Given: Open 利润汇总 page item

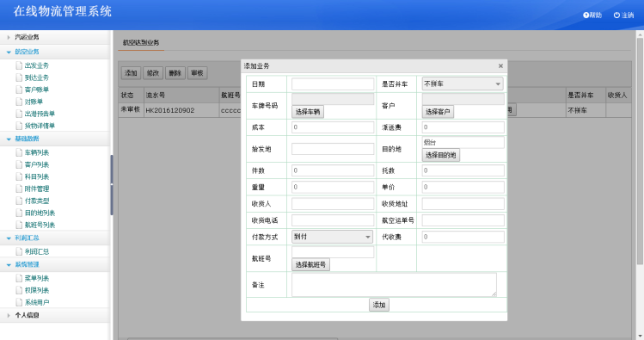Looking at the screenshot, I should click(37, 251).
